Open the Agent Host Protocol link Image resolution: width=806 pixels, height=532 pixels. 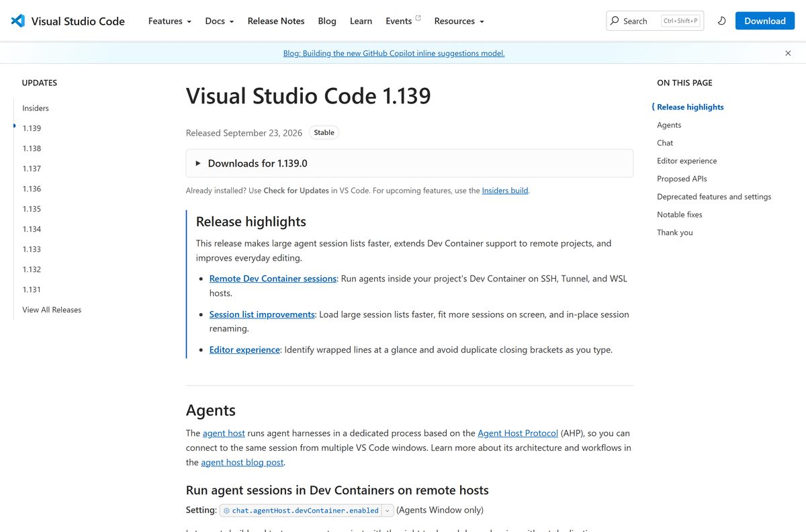[x=518, y=433]
